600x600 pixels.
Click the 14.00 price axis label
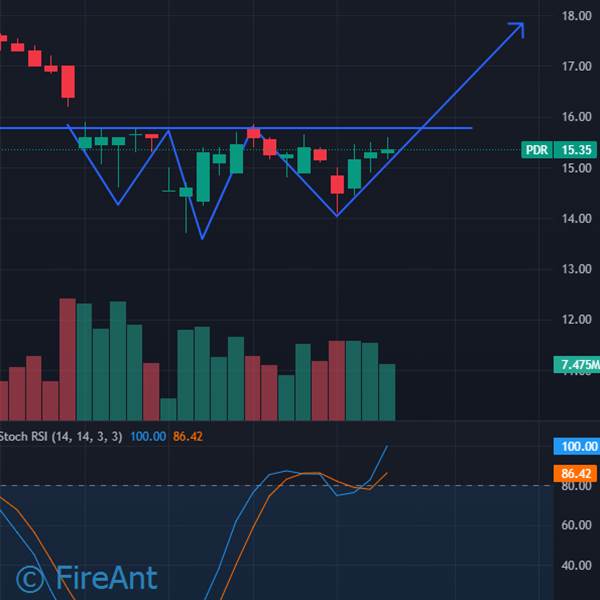pyautogui.click(x=577, y=218)
